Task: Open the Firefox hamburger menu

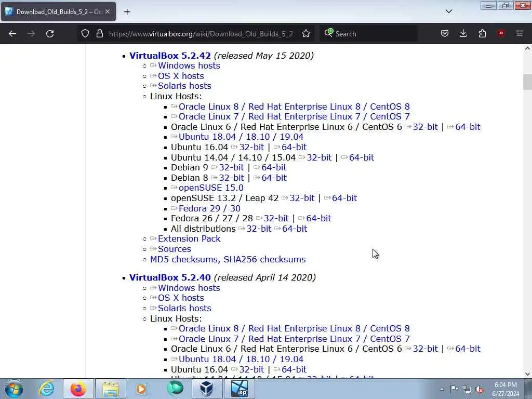Action: [520, 33]
